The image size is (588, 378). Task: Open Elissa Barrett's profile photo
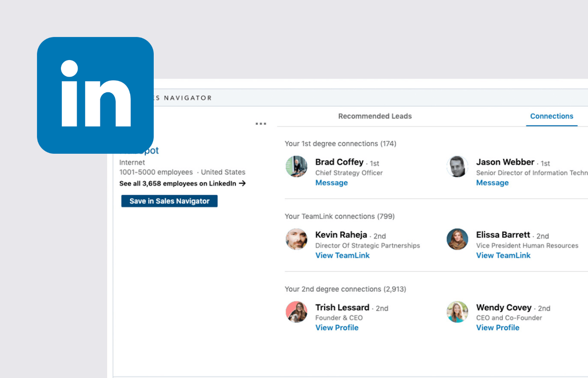pos(457,239)
